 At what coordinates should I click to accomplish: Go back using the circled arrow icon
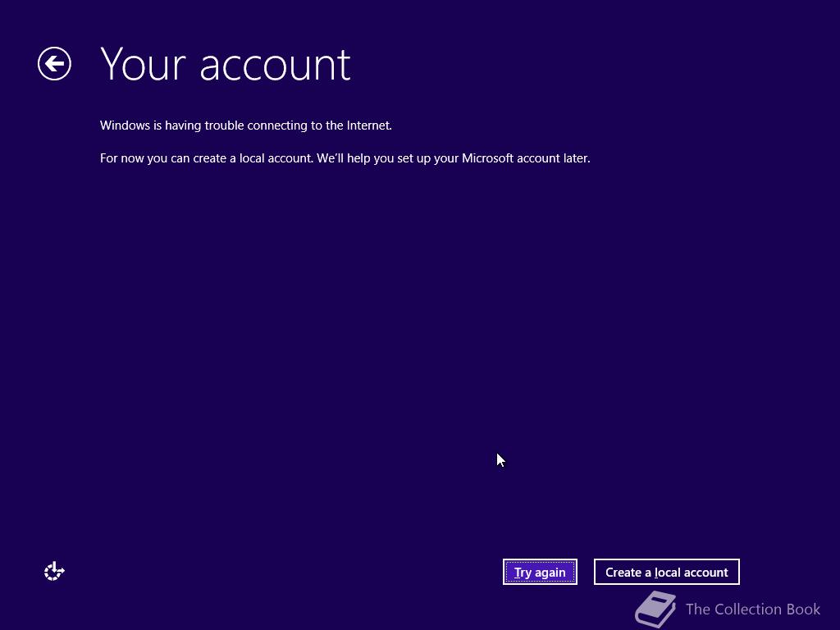(x=54, y=64)
